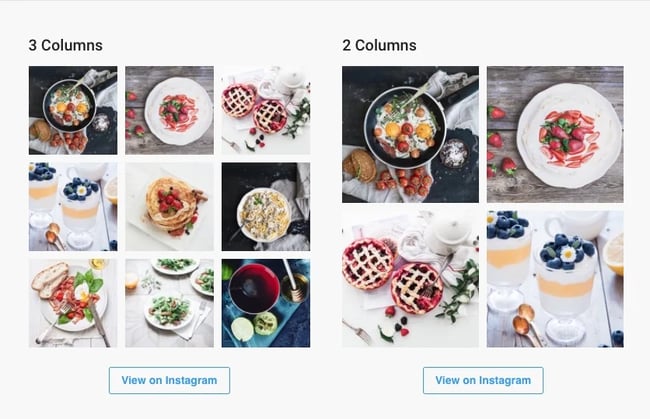The height and width of the screenshot is (419, 650).
Task: Open the photo of the noodle dish with spoon
Action: click(x=265, y=206)
